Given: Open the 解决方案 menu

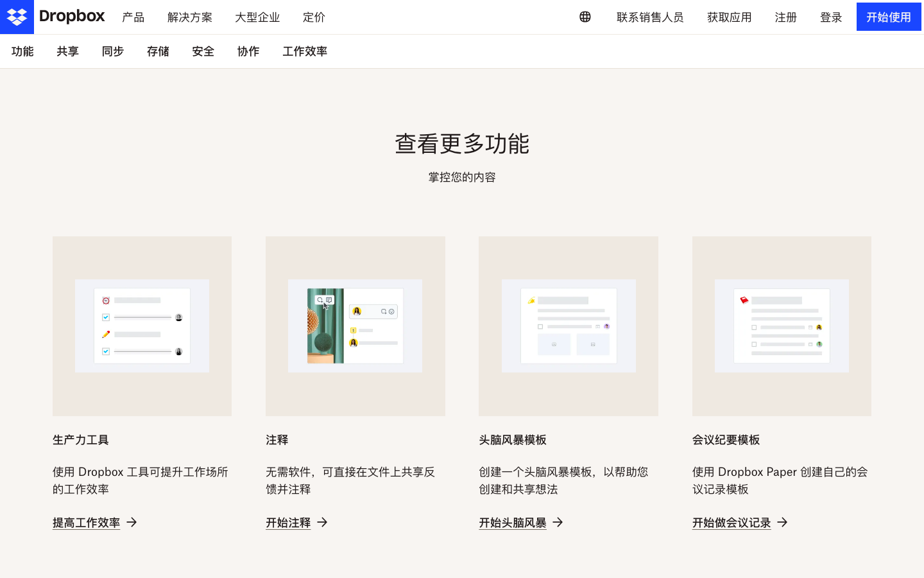Looking at the screenshot, I should point(190,17).
